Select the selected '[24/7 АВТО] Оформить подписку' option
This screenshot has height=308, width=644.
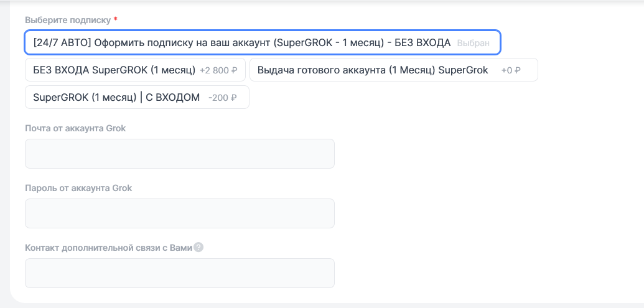pyautogui.click(x=262, y=43)
